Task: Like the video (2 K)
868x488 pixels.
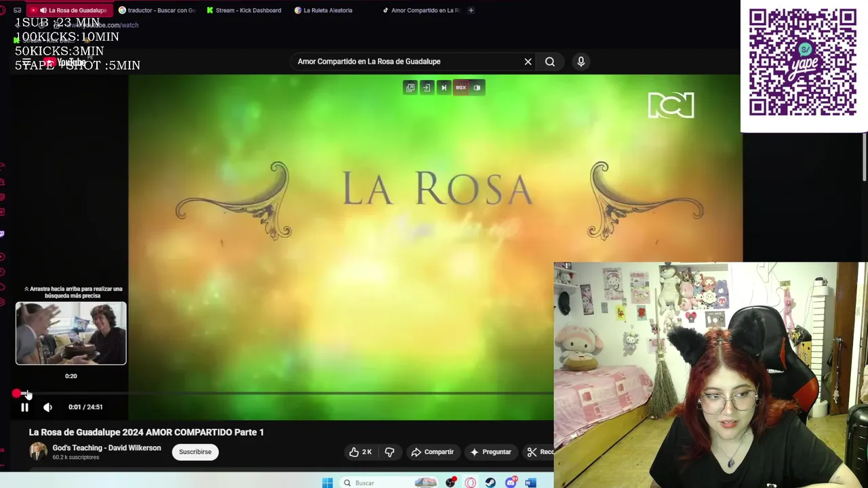Action: click(x=361, y=452)
